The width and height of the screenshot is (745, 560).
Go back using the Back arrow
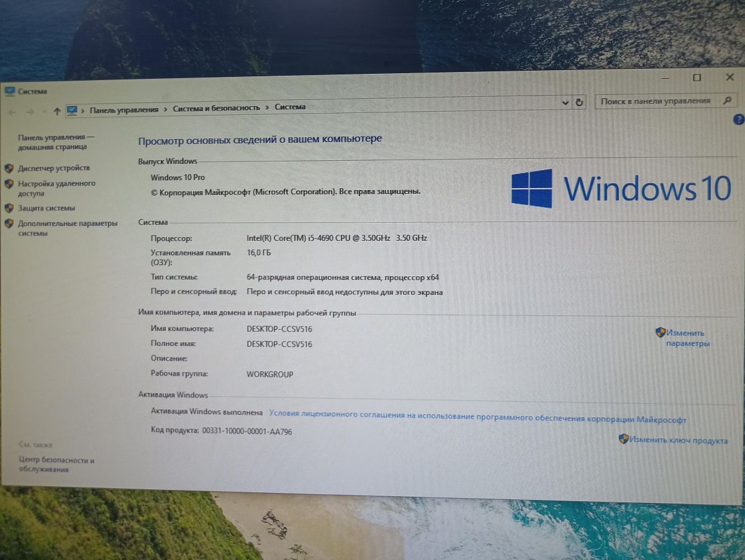[x=12, y=111]
